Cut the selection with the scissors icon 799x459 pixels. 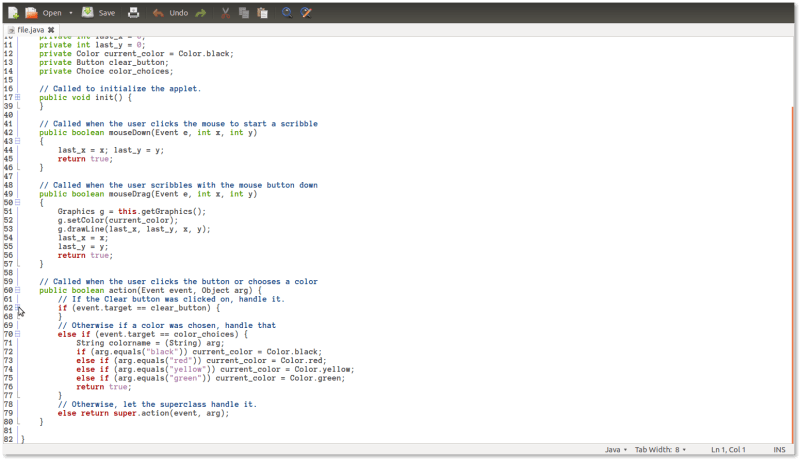tap(225, 13)
